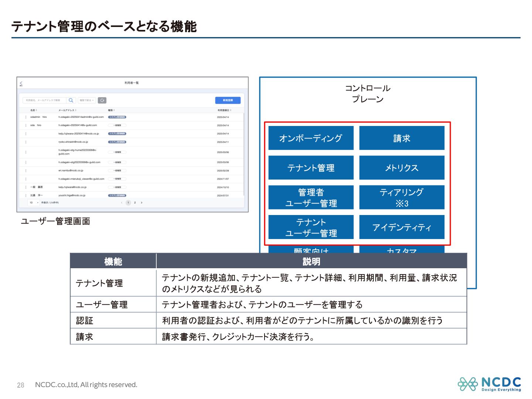
Task: Click the 機能 table header
Action: coord(113,261)
